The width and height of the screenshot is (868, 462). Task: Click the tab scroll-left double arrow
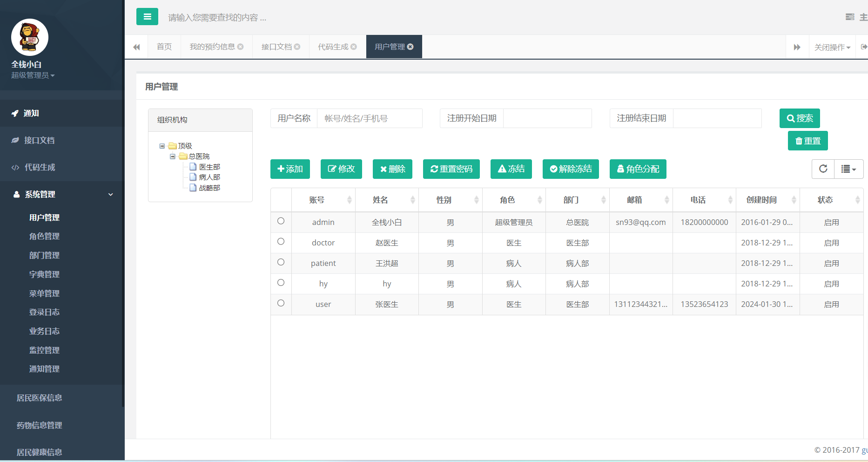coord(136,47)
